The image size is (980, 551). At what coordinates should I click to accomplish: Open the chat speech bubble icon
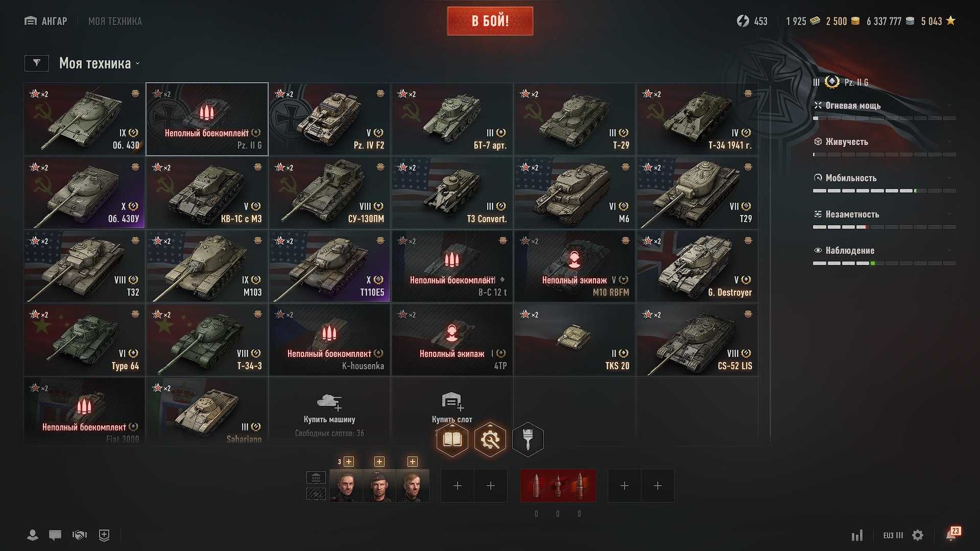click(55, 535)
